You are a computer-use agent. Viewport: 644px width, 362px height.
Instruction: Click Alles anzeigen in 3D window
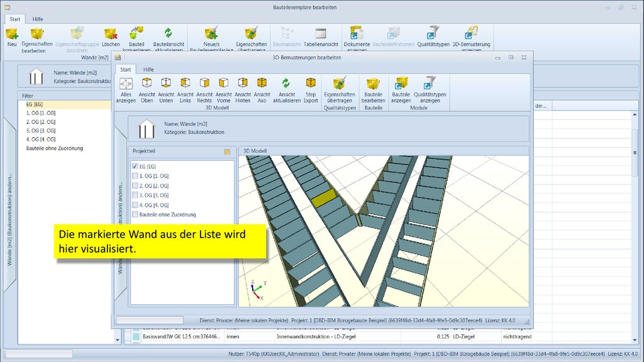point(126,90)
